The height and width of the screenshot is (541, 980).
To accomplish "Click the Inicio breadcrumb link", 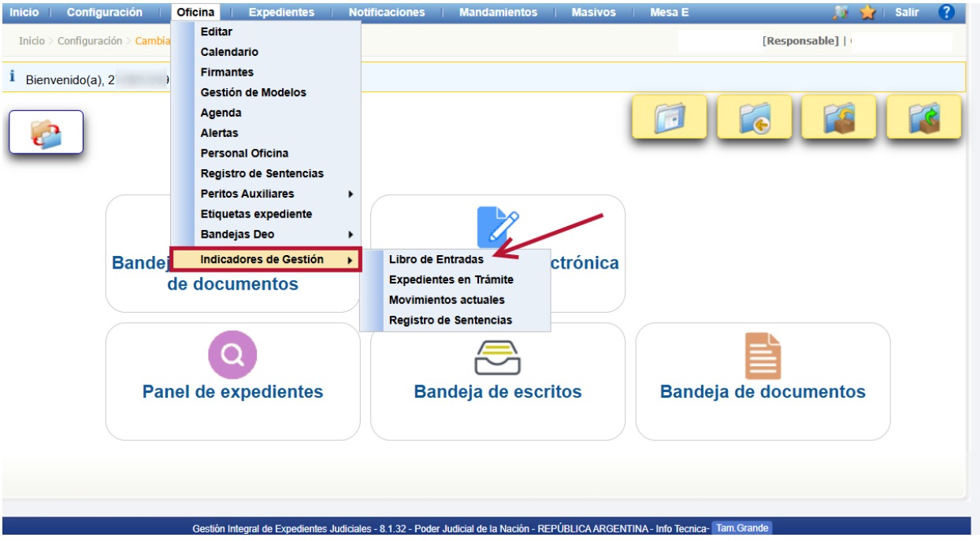I will [x=32, y=40].
